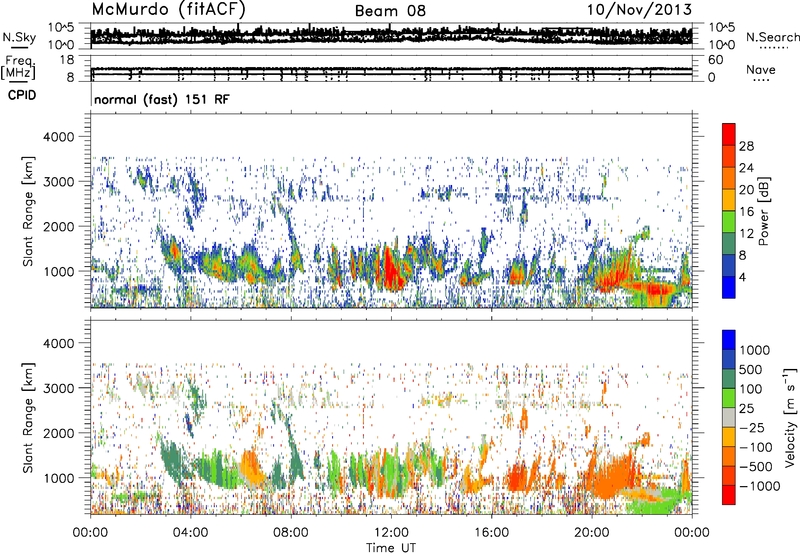Click the '16:00' time axis label
800x554 pixels.
click(492, 533)
